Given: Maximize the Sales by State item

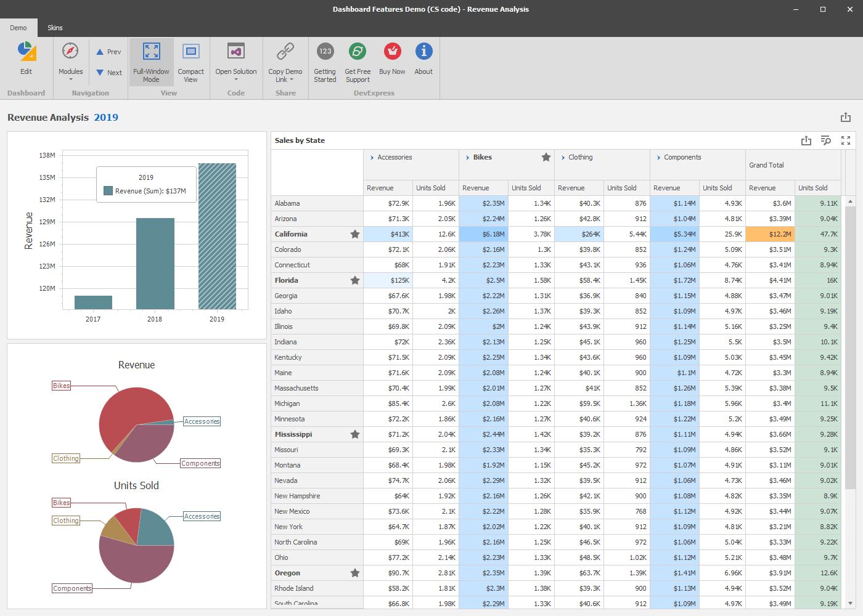Looking at the screenshot, I should pos(846,140).
